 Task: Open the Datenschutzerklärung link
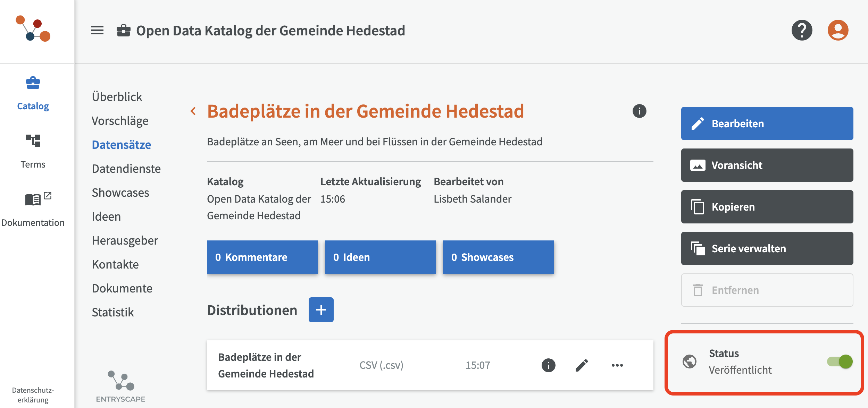point(33,395)
